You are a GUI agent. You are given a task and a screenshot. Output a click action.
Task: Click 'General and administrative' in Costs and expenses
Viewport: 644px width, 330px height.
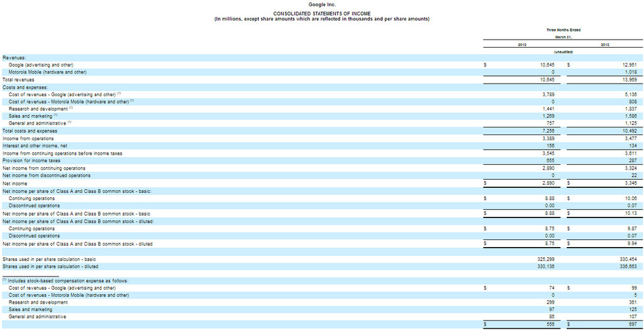click(x=37, y=123)
